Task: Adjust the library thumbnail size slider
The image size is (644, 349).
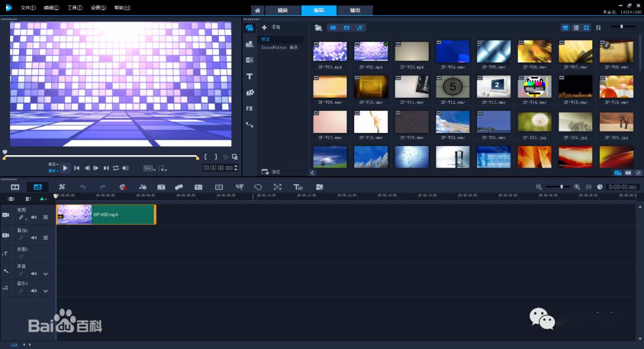Action: tap(622, 27)
